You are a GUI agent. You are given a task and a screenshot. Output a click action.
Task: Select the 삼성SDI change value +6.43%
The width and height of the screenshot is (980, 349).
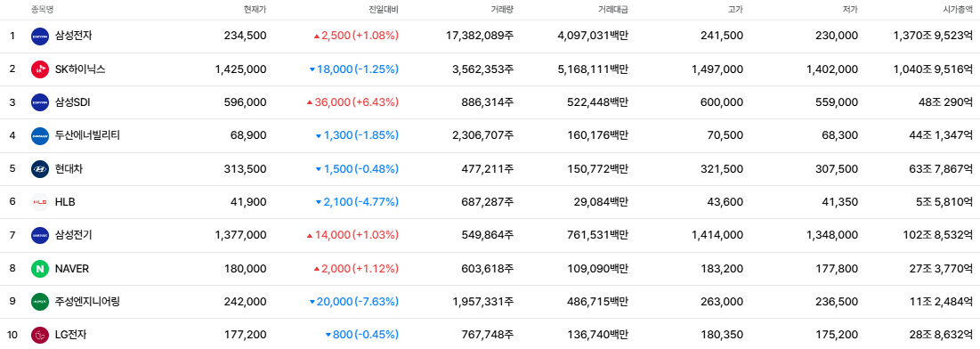377,102
